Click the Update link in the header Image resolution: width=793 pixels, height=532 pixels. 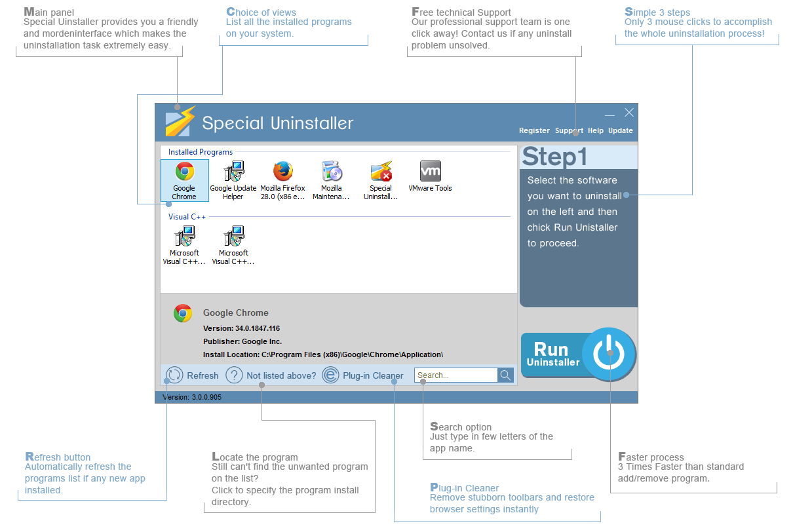pyautogui.click(x=620, y=130)
